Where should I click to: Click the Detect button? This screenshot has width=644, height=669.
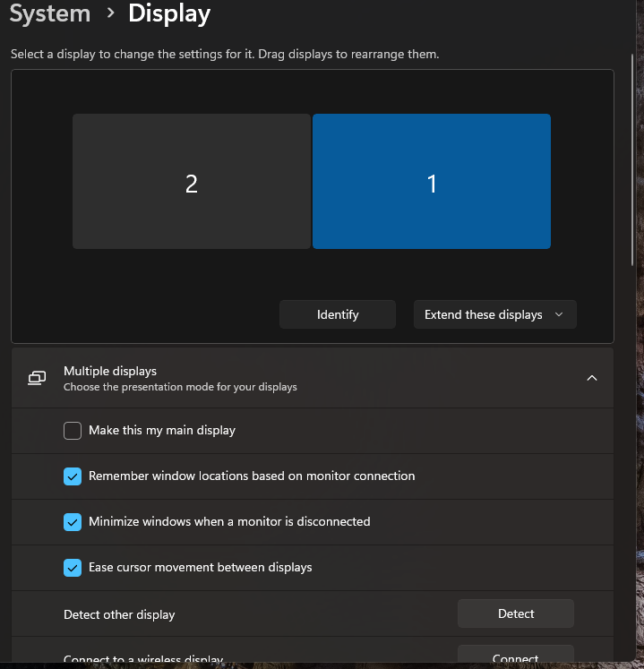[515, 613]
